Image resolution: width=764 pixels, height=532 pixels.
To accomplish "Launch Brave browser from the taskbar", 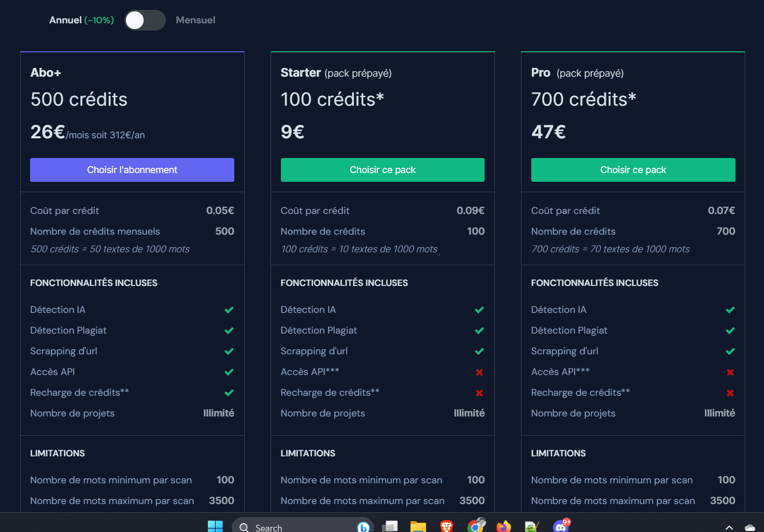I will [446, 526].
